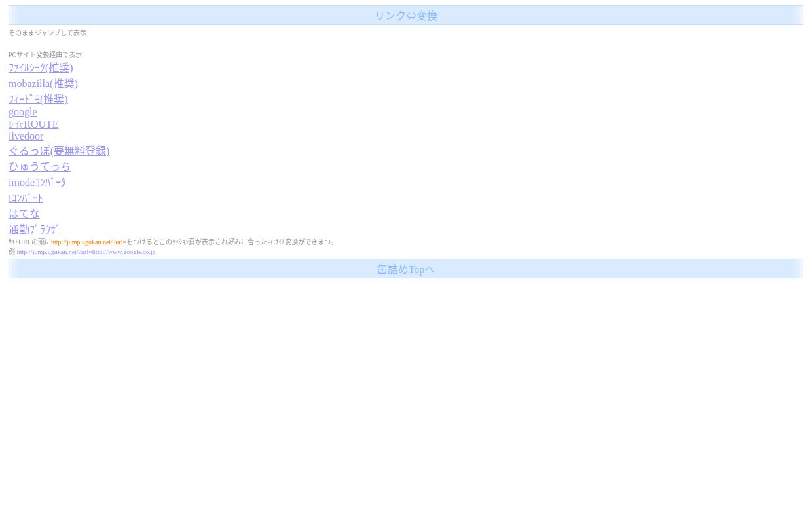Open the google converter link

click(x=22, y=112)
